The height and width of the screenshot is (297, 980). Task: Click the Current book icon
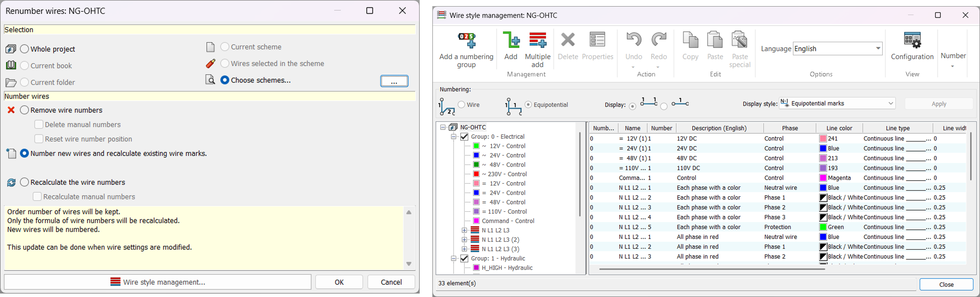[11, 65]
